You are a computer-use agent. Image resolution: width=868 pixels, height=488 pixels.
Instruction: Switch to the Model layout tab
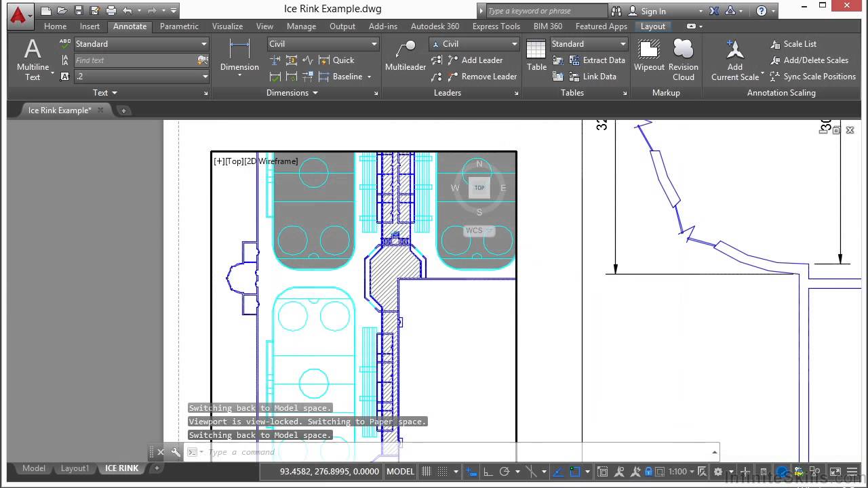click(x=34, y=468)
